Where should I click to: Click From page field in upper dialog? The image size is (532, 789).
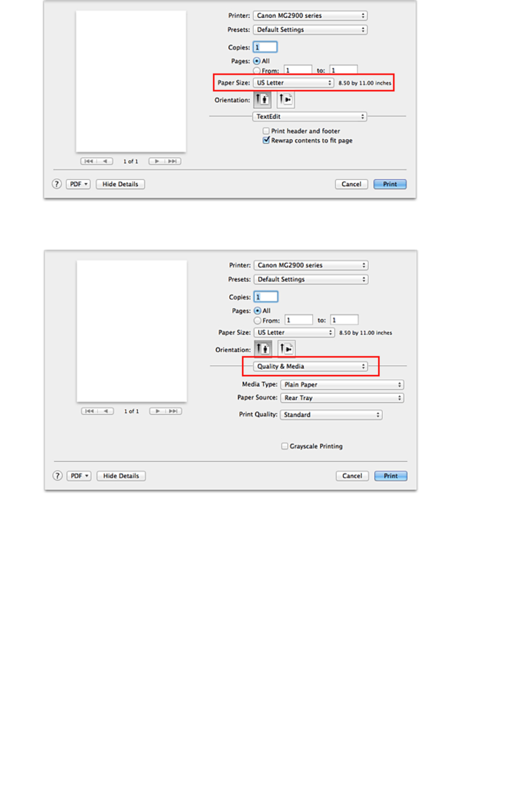[x=298, y=70]
